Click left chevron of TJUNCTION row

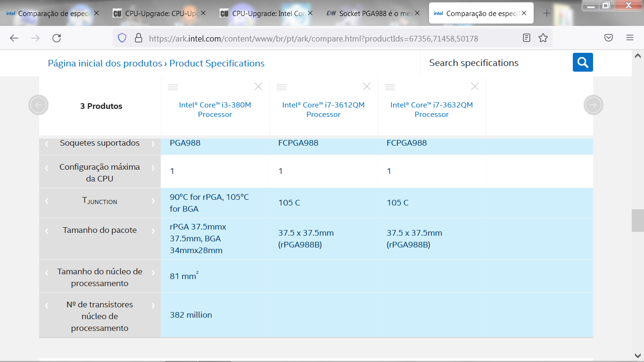coord(47,201)
